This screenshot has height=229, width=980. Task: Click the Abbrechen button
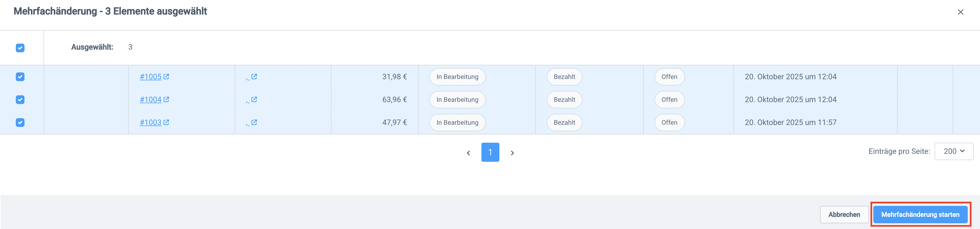(844, 215)
